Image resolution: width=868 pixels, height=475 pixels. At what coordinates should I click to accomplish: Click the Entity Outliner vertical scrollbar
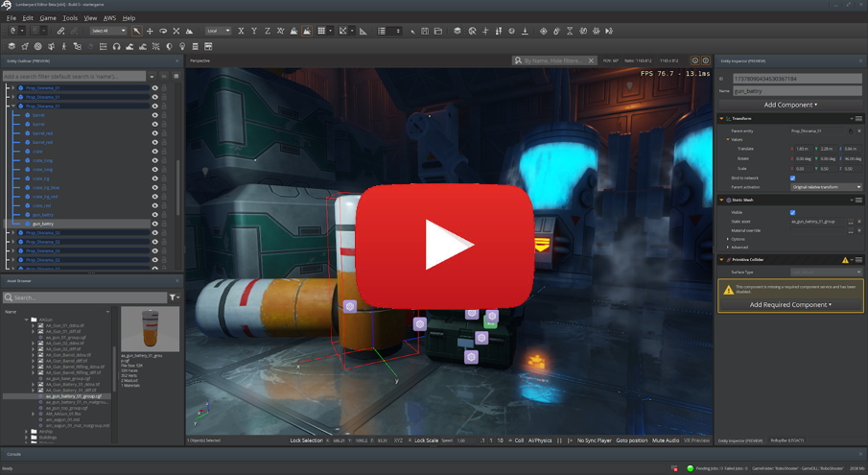click(x=177, y=188)
